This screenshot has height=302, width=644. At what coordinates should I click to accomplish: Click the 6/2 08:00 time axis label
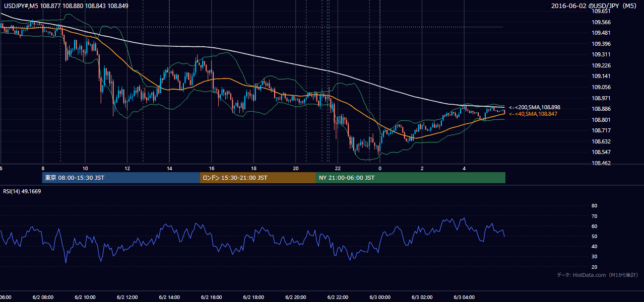point(42,297)
